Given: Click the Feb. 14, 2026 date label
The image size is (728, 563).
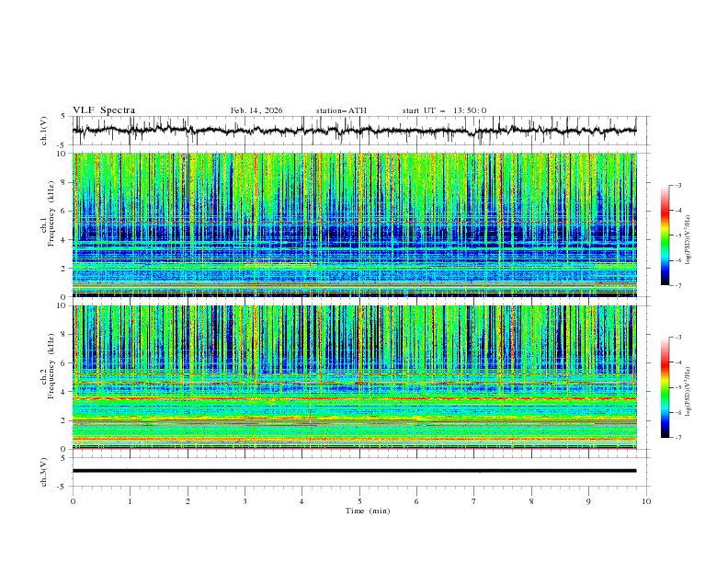Looking at the screenshot, I should 256,110.
